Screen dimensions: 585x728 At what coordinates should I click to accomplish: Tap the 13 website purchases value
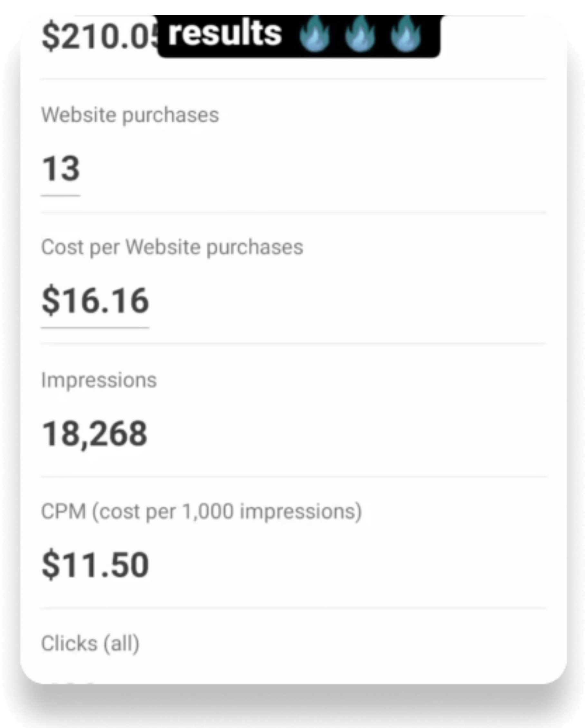point(61,168)
